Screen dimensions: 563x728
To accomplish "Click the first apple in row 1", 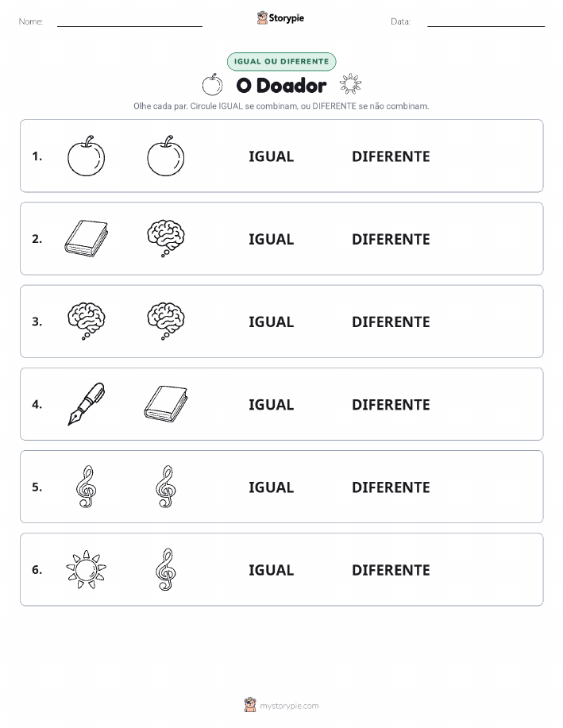I will point(86,156).
